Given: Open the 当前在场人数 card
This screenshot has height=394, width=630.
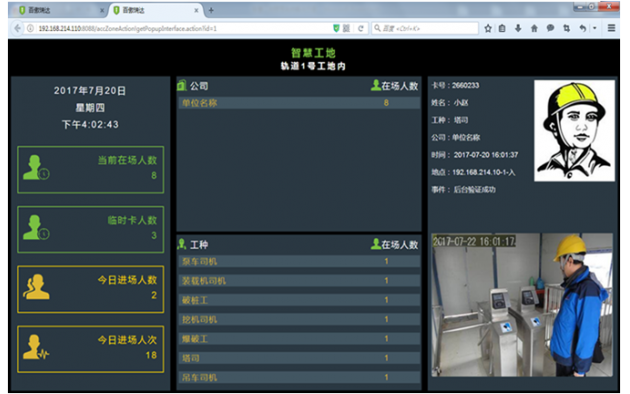Looking at the screenshot, I should tap(91, 169).
